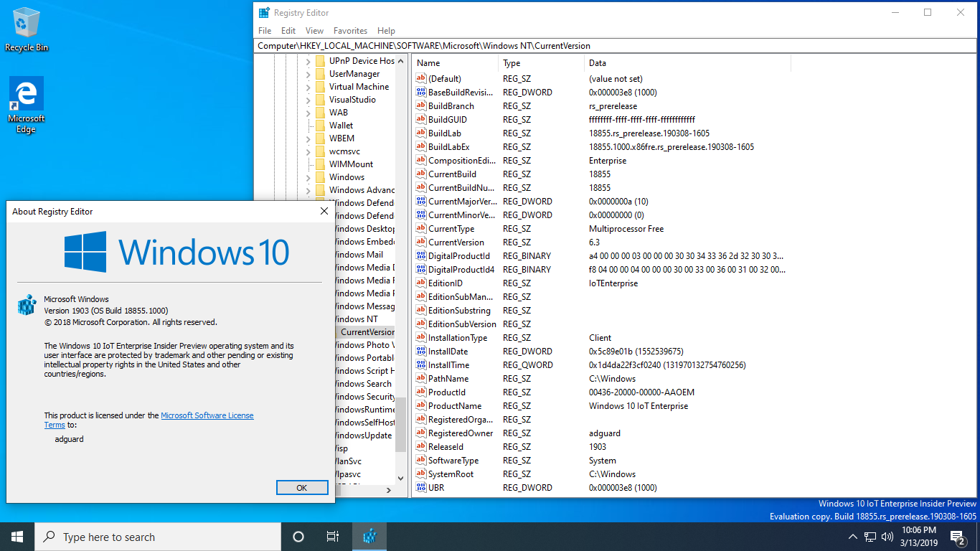Expand the VisualStudio key node

click(308, 100)
